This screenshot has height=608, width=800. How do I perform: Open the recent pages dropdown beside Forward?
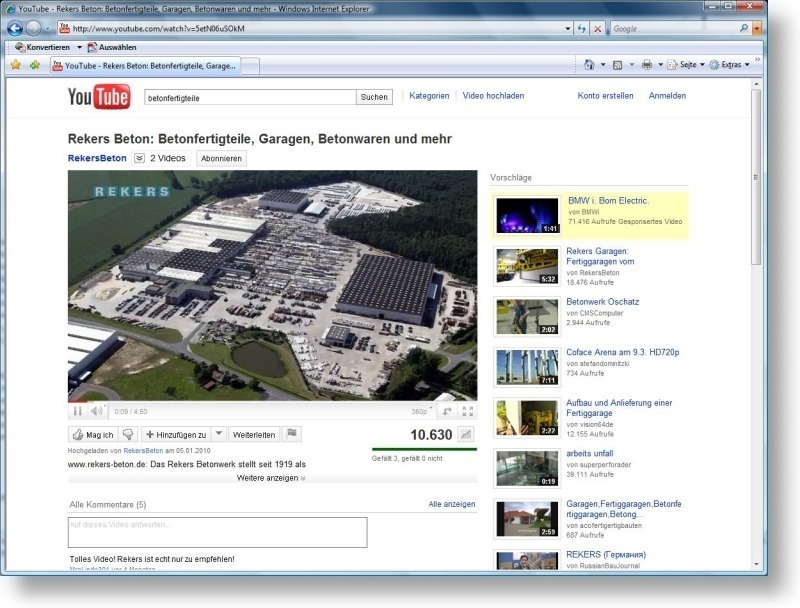[47, 29]
